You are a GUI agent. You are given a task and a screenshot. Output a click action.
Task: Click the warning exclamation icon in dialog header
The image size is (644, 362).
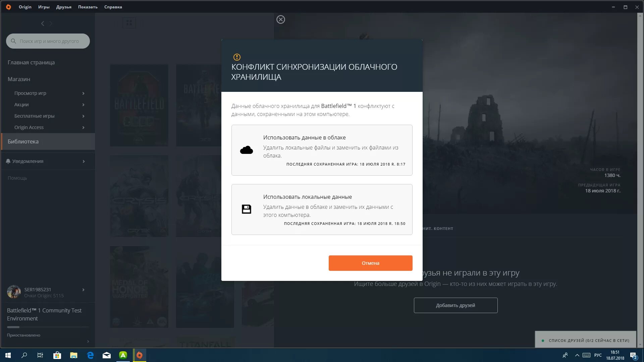pos(237,57)
